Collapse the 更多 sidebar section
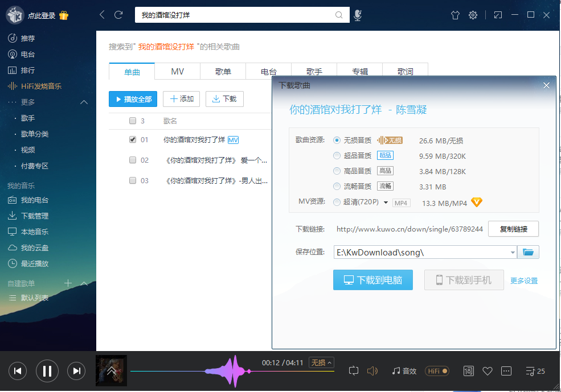561x392 pixels. pyautogui.click(x=84, y=102)
